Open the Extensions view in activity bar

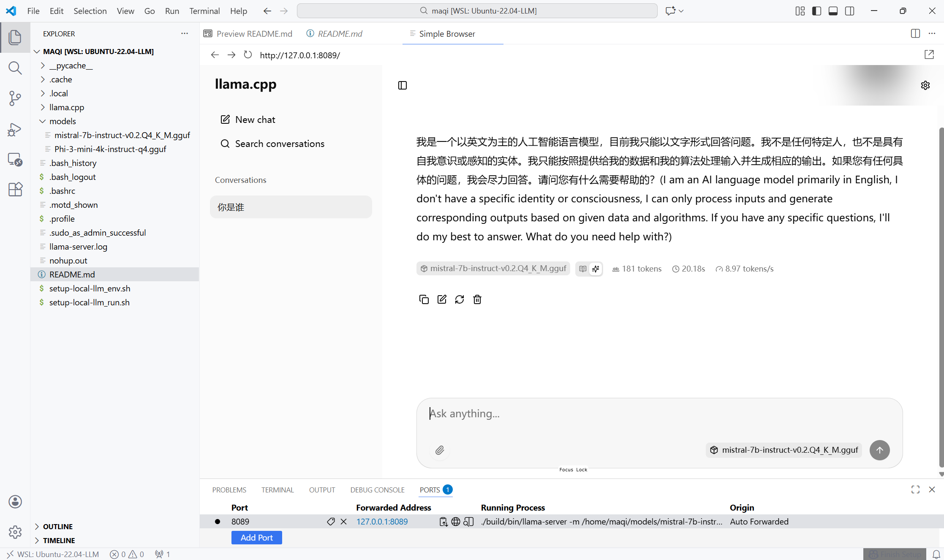[15, 189]
